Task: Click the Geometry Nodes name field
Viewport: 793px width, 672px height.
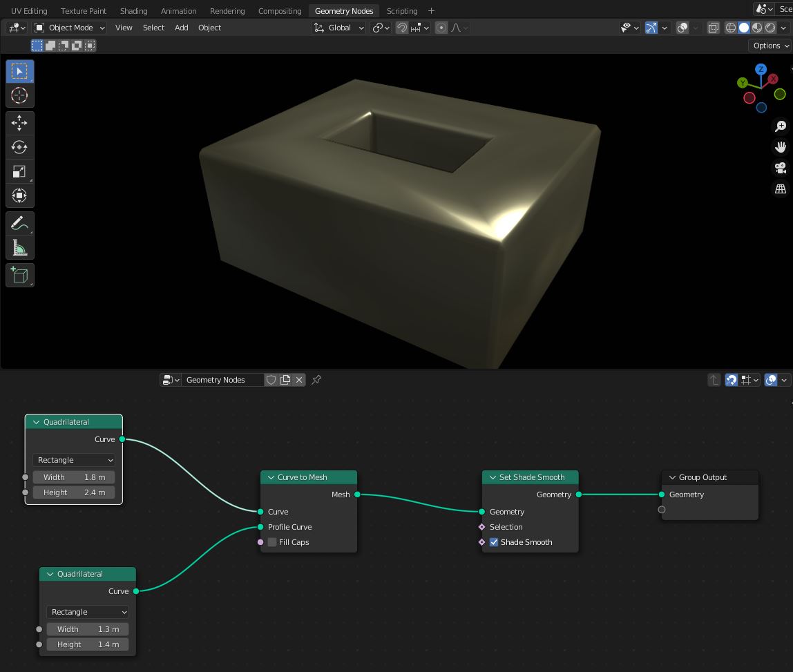Action: click(x=222, y=380)
